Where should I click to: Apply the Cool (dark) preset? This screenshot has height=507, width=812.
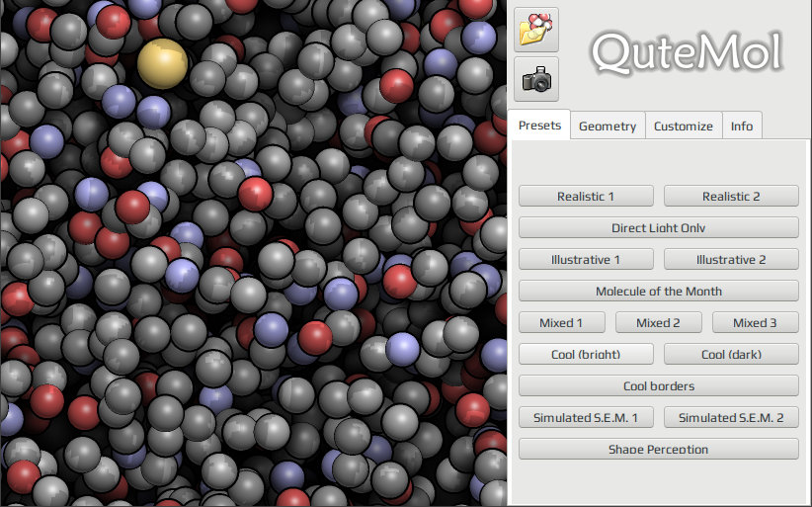coord(731,354)
